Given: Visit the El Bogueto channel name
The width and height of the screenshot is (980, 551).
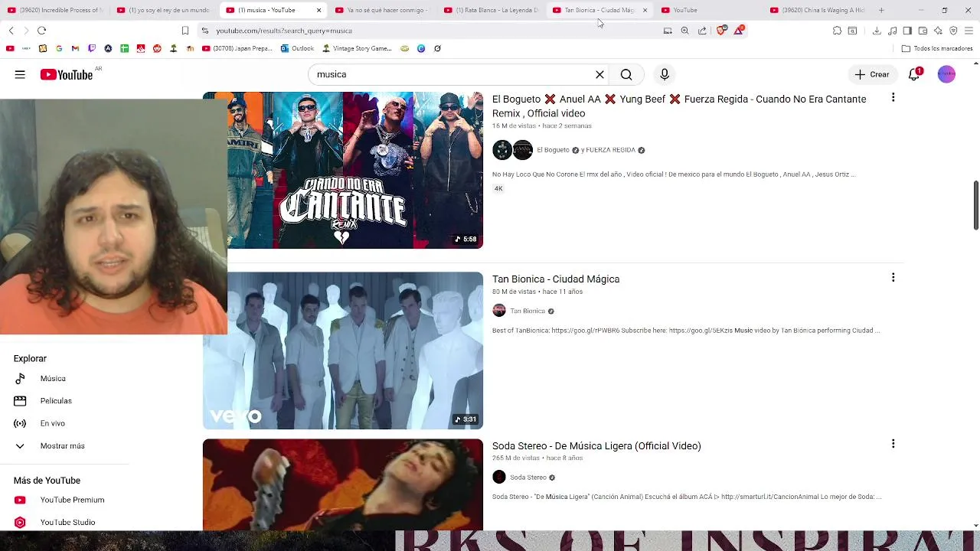Looking at the screenshot, I should point(553,150).
